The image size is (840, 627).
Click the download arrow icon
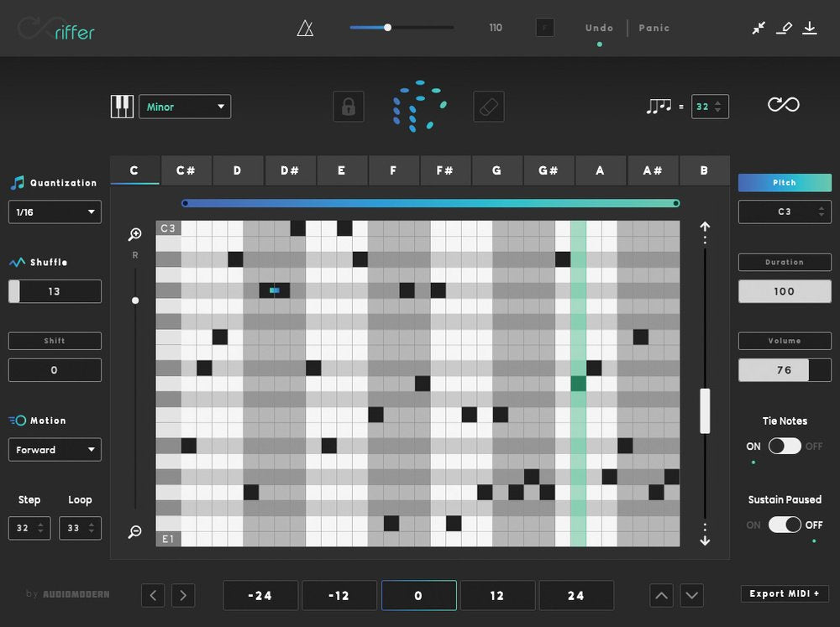(x=809, y=28)
